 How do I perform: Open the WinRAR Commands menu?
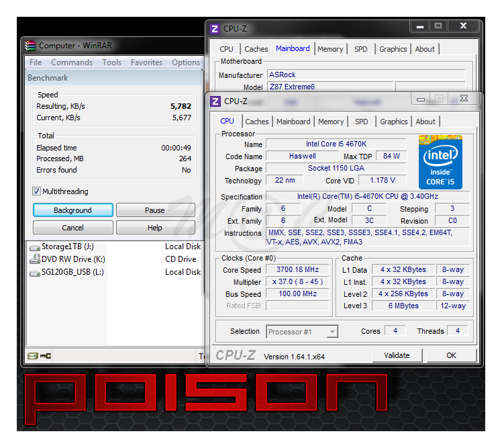[72, 62]
